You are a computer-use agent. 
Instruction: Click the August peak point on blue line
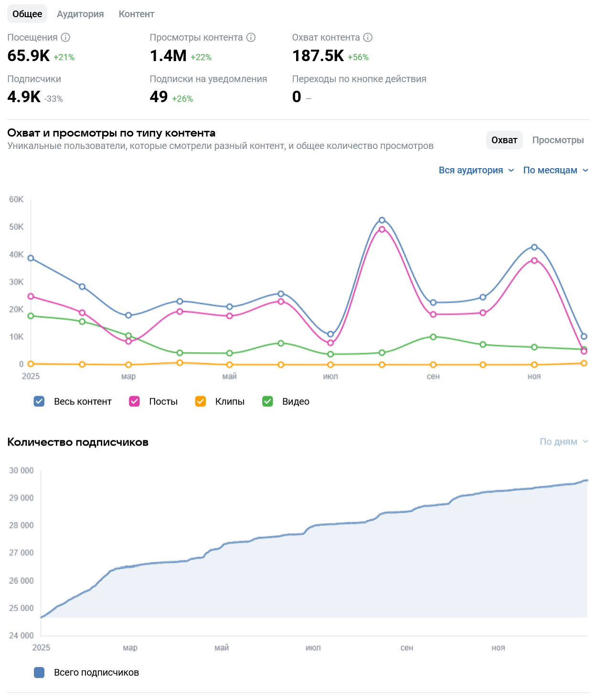382,220
